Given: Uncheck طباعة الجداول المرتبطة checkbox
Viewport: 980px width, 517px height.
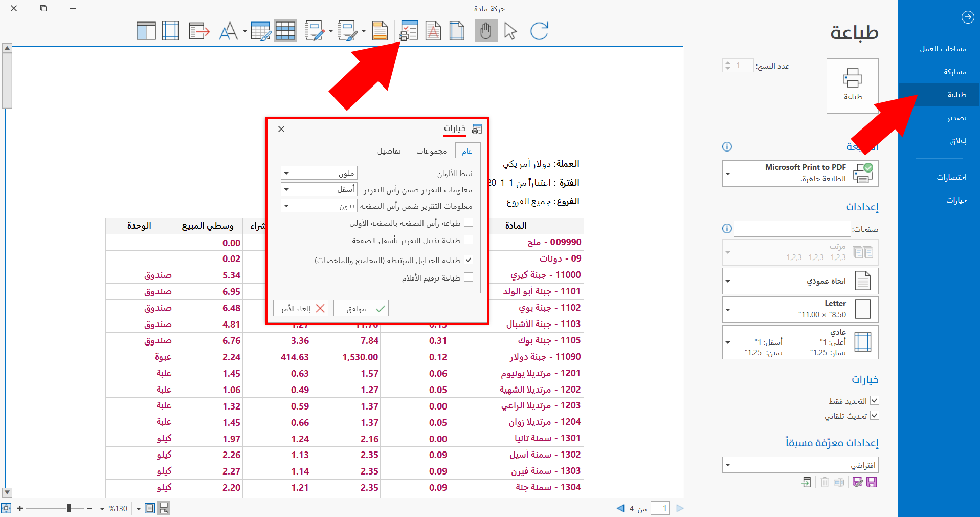Looking at the screenshot, I should click(x=469, y=260).
